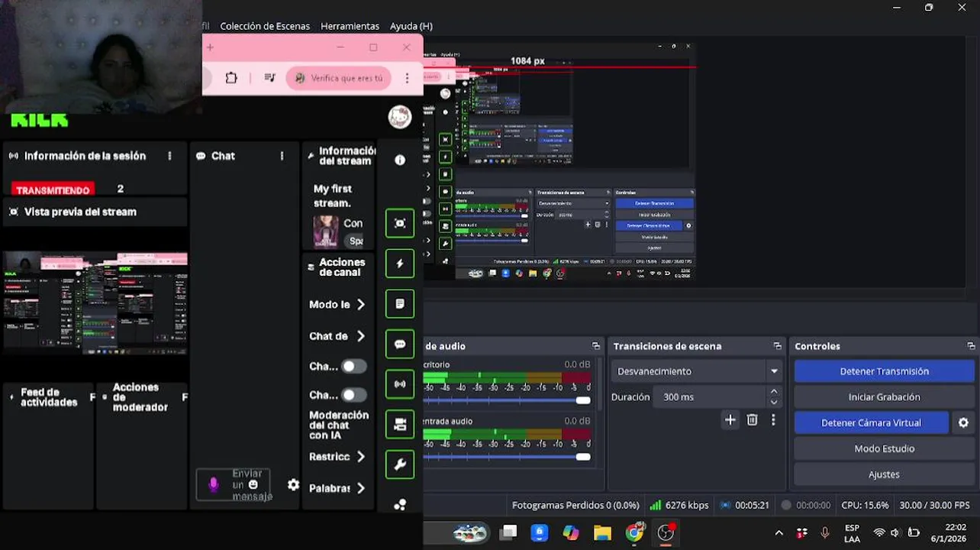Click the Kick logo
Screen dimensions: 980x550
40,120
